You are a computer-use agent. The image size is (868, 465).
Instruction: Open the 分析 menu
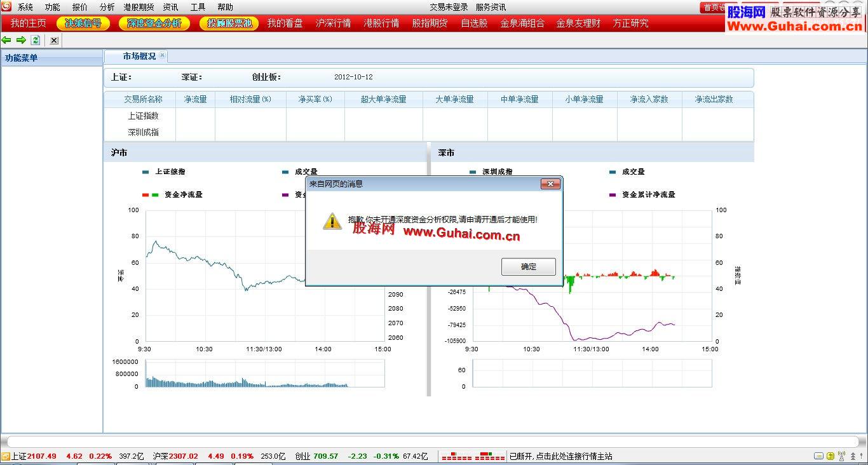pyautogui.click(x=107, y=7)
